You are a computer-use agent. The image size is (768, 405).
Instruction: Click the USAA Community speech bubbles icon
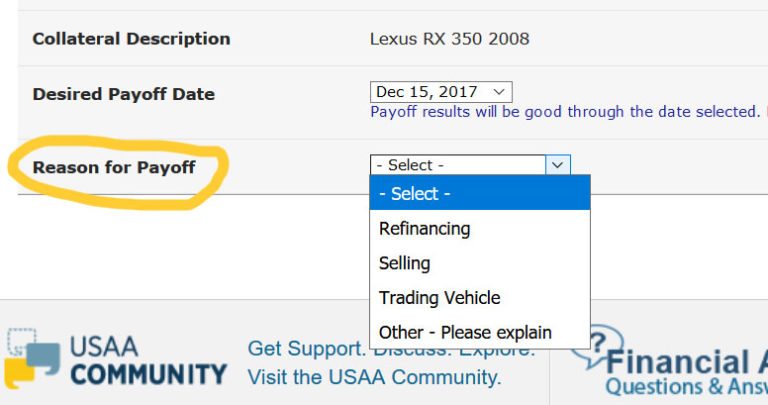point(32,360)
